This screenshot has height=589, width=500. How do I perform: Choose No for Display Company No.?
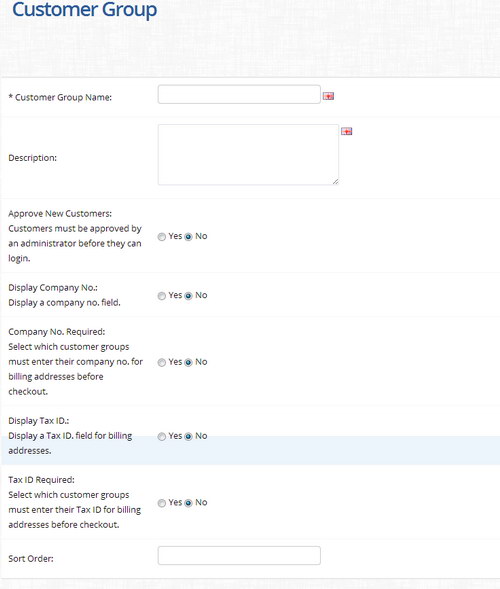click(189, 296)
